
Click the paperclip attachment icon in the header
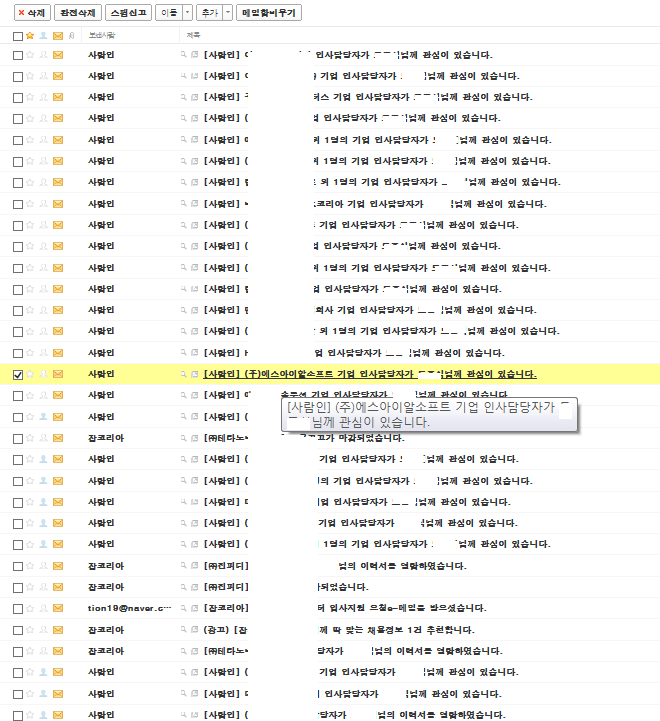coord(71,35)
